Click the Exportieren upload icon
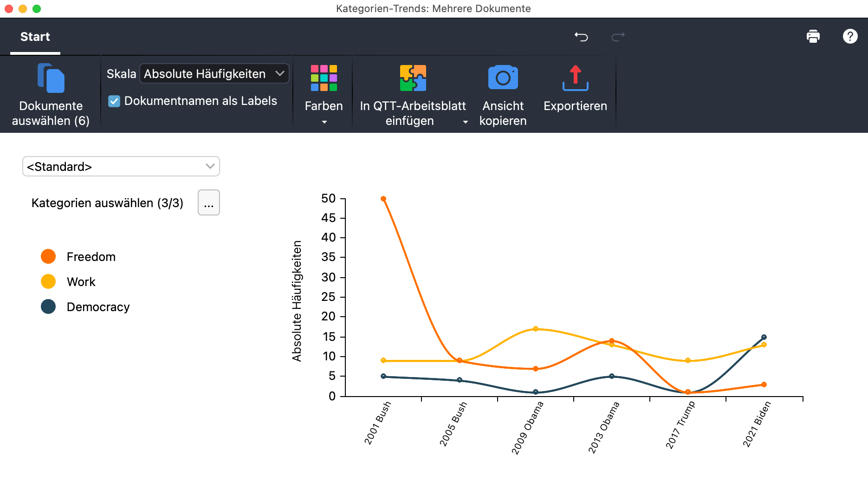The height and width of the screenshot is (482, 868). click(x=575, y=78)
